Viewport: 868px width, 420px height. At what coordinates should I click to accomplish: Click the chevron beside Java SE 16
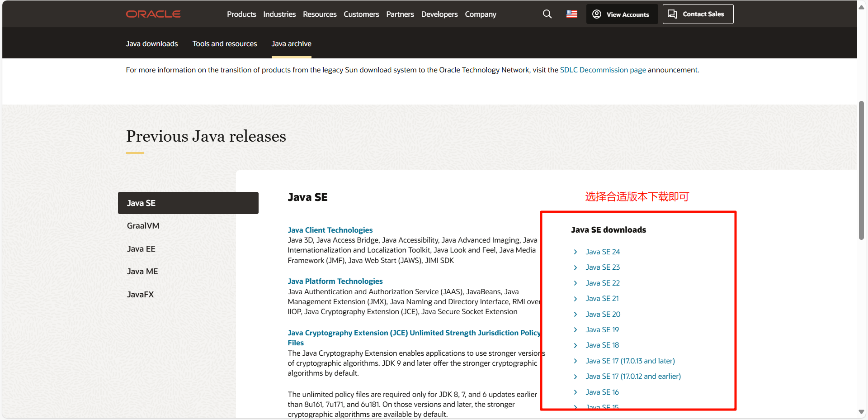pos(576,392)
